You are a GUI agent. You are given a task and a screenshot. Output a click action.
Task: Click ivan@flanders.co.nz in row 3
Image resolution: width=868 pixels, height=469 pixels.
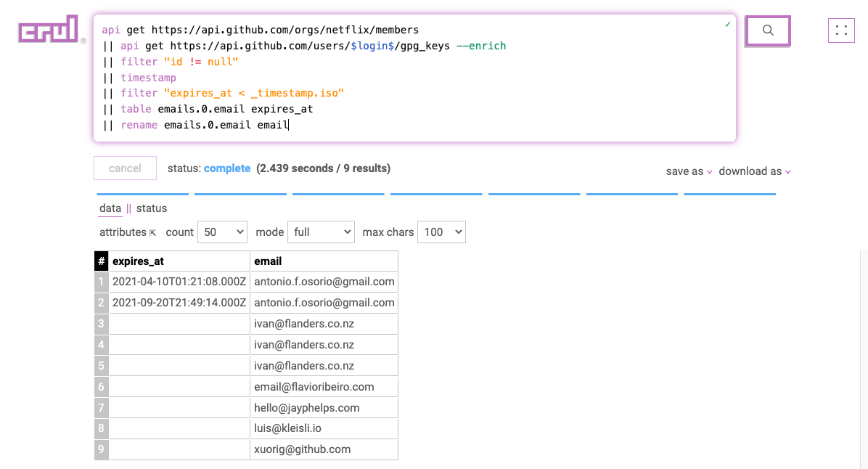pyautogui.click(x=324, y=324)
